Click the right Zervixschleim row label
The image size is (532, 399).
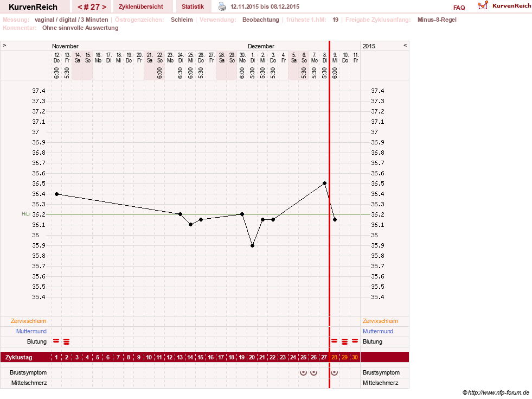pos(380,321)
